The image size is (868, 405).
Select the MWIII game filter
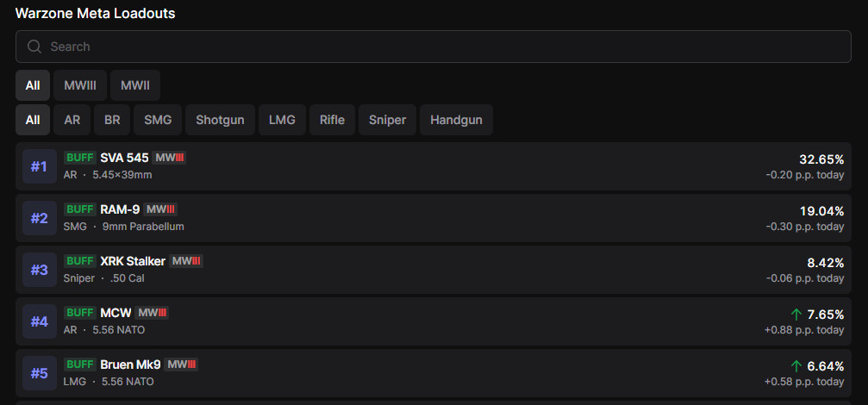(80, 85)
